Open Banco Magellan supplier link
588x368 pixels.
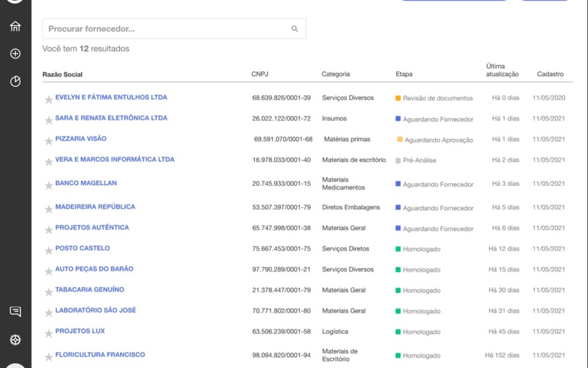pos(86,183)
